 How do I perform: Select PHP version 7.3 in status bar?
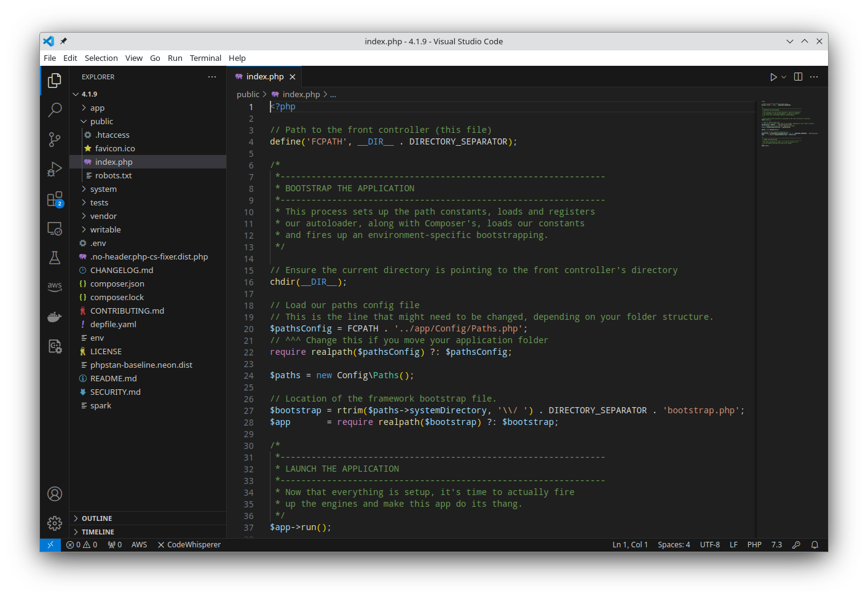pyautogui.click(x=777, y=545)
